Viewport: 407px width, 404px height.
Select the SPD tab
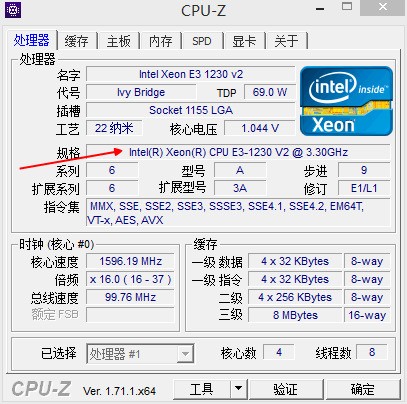point(202,41)
